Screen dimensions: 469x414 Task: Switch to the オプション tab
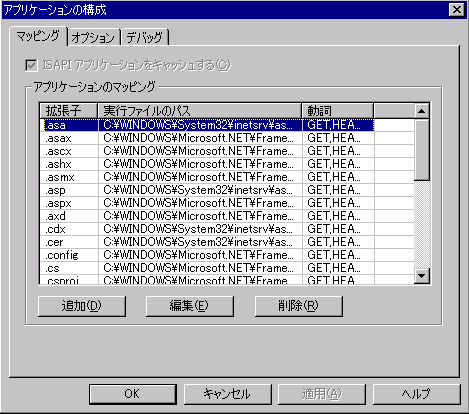pos(94,37)
